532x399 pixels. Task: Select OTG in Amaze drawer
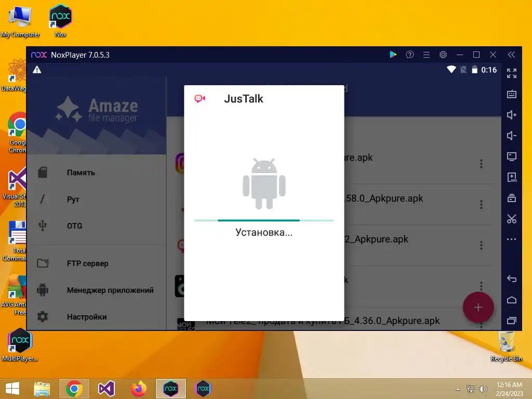pos(97,225)
